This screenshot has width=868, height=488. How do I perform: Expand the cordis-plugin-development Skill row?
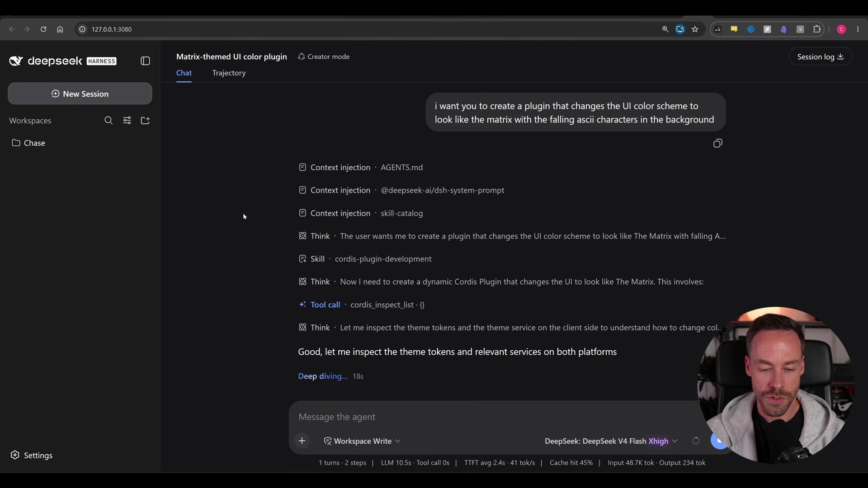tap(365, 259)
